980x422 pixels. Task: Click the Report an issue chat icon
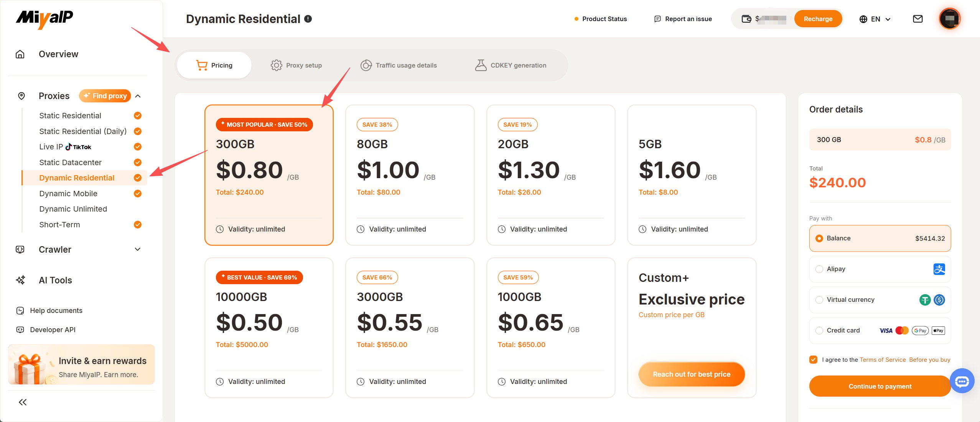pos(657,19)
